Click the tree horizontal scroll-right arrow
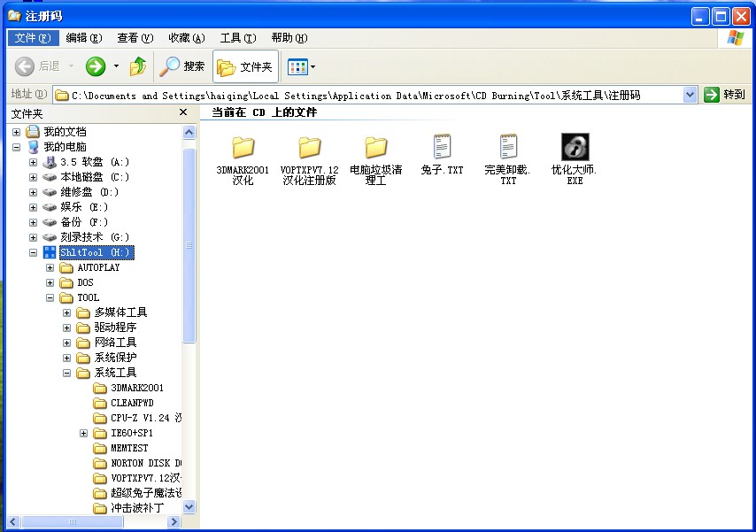The image size is (756, 532). (x=174, y=521)
